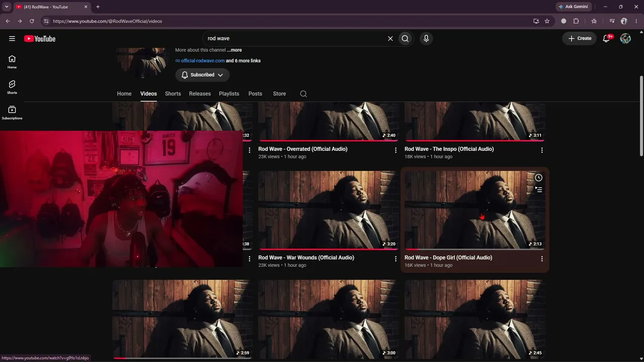Open Home in the YouTube sidebar
Screen dimensions: 644x362
(x=12, y=62)
